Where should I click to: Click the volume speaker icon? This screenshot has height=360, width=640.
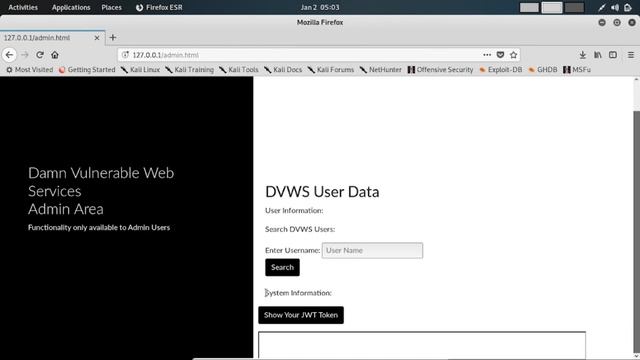tap(615, 7)
